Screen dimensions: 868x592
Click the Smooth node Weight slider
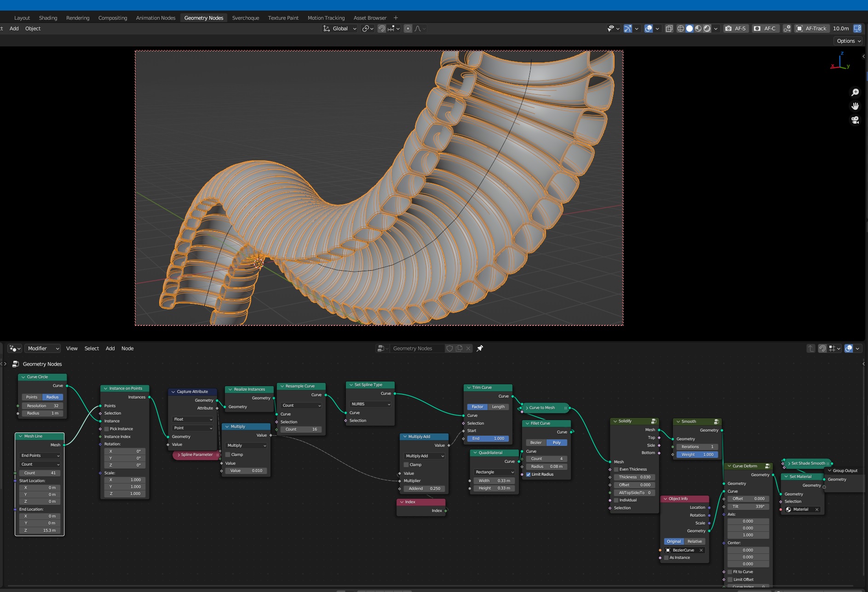coord(697,455)
